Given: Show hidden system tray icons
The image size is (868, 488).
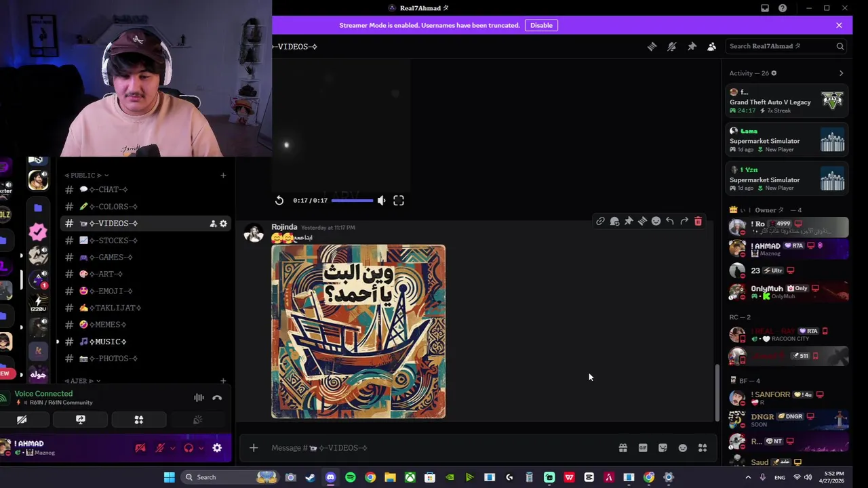Looking at the screenshot, I should pos(748,477).
